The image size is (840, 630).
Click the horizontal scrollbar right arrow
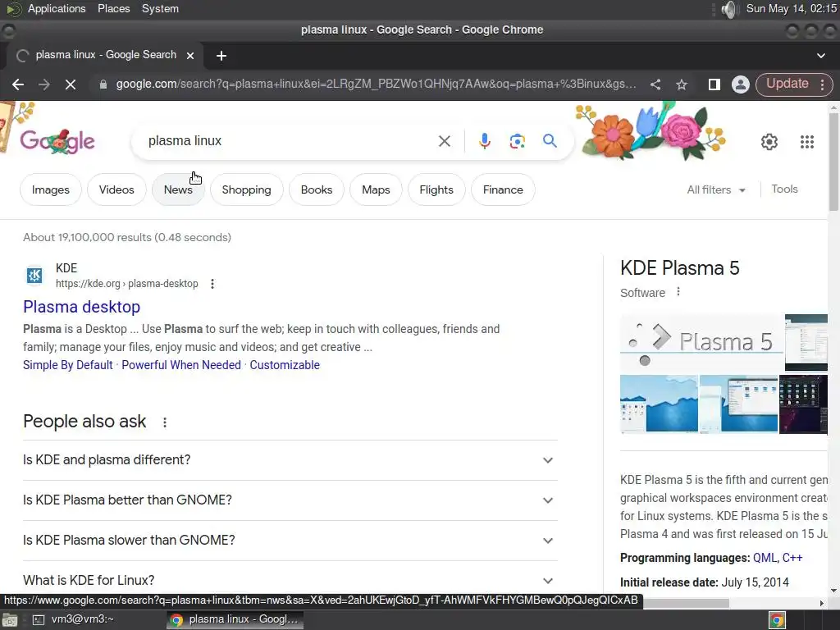(x=822, y=603)
